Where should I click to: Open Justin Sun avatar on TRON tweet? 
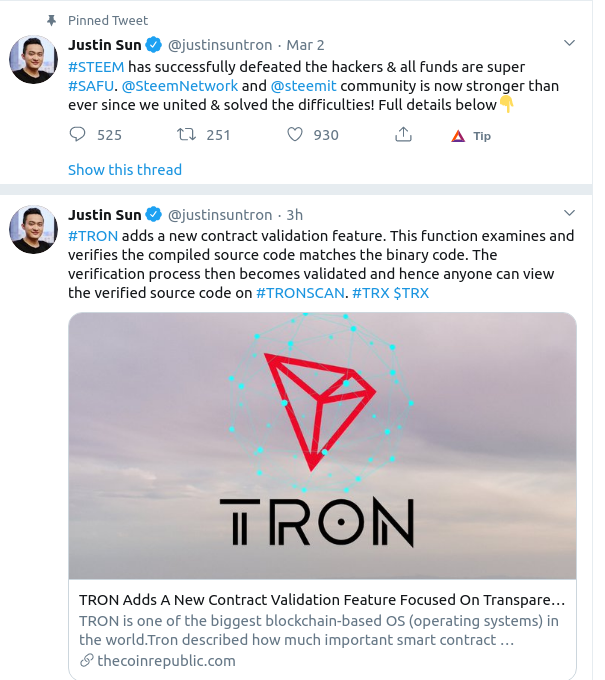tap(33, 229)
